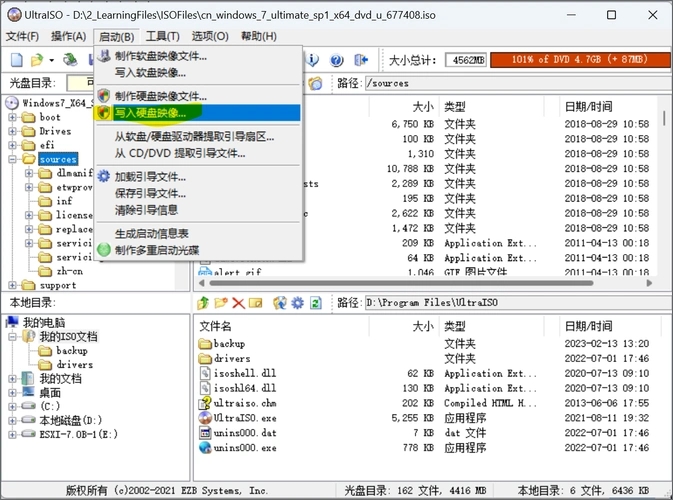This screenshot has width=673, height=500.
Task: Expand the 本地磁盘(D:) drive node
Action: [x=12, y=420]
